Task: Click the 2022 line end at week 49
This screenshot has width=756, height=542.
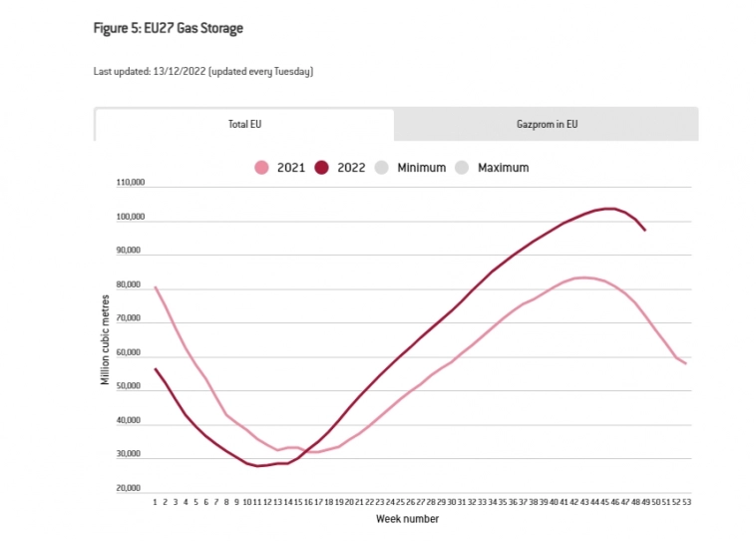Action: pos(645,231)
